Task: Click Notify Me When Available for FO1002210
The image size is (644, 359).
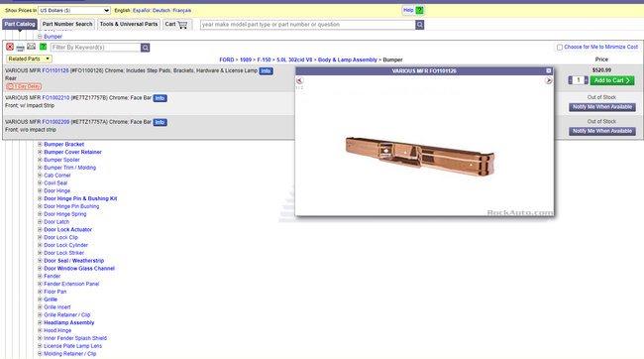Action: pyautogui.click(x=602, y=107)
